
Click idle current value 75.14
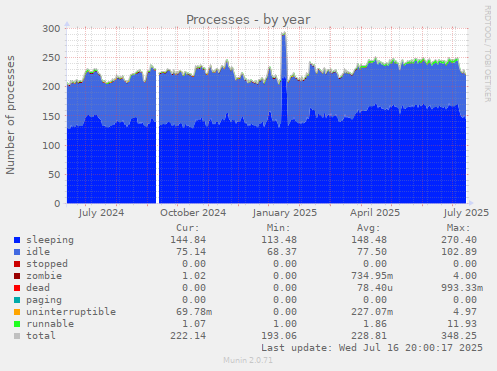(x=191, y=252)
